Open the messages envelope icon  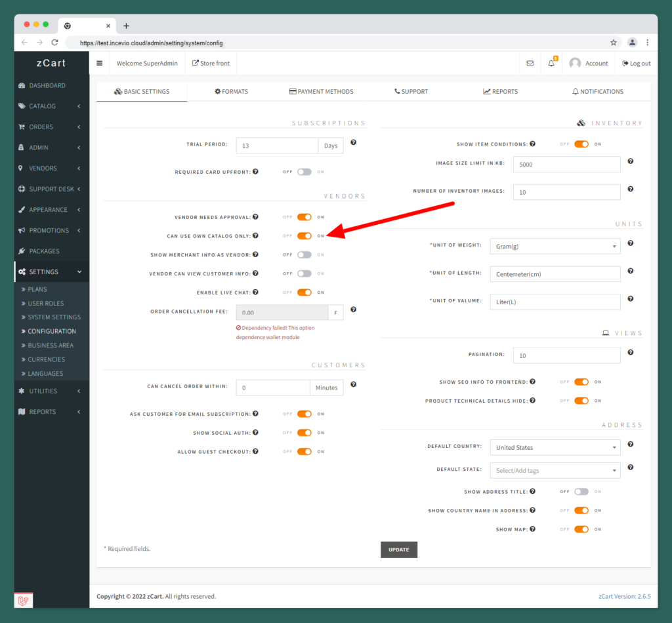[530, 64]
